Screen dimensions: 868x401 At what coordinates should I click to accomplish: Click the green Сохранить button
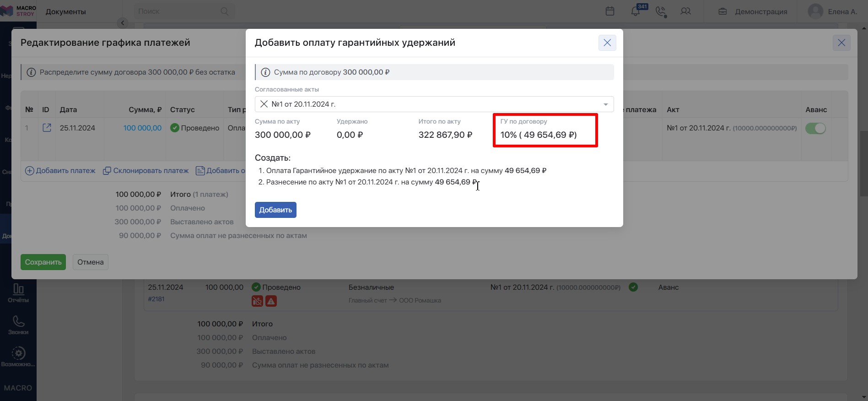(43, 262)
